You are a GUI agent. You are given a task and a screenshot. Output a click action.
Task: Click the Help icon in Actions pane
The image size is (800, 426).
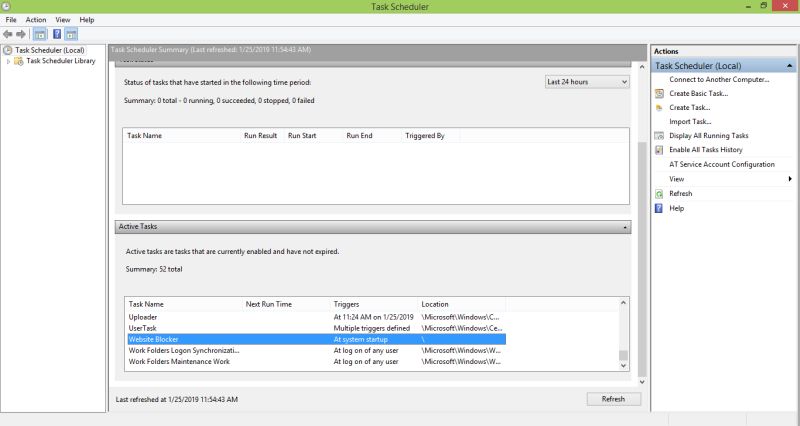tap(659, 208)
